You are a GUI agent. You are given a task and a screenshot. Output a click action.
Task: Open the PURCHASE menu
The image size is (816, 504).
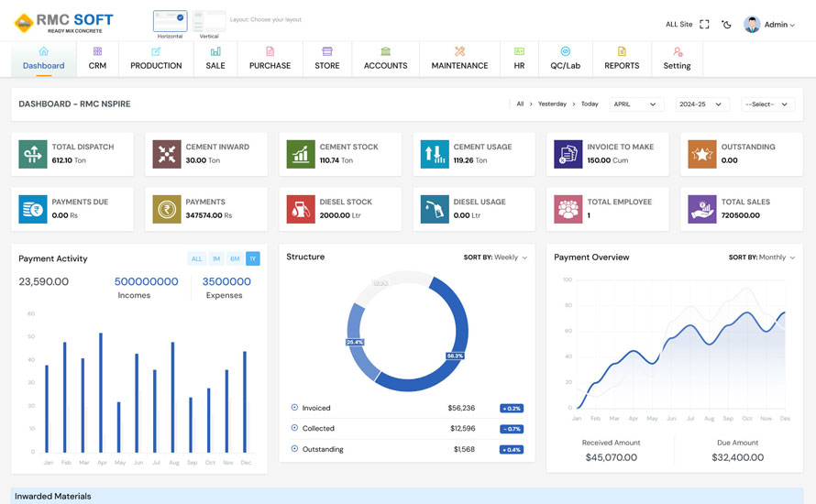pyautogui.click(x=270, y=59)
